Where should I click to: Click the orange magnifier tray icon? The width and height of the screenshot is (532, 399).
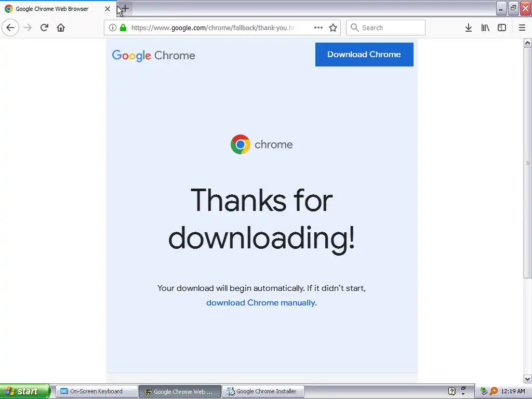click(x=494, y=391)
